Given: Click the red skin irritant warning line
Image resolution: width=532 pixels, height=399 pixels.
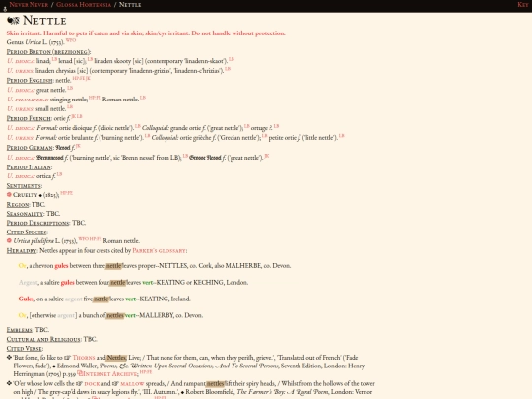Looking at the screenshot, I should (146, 33).
